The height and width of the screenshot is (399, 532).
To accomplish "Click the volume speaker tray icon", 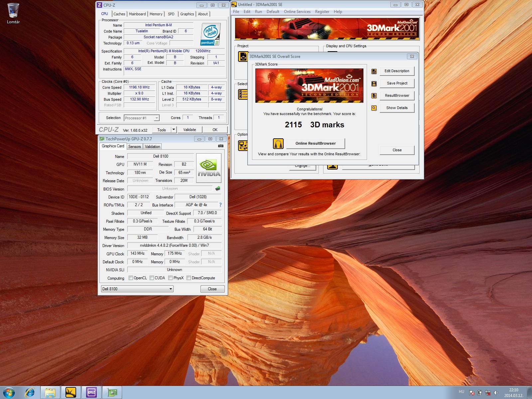I will 496,393.
